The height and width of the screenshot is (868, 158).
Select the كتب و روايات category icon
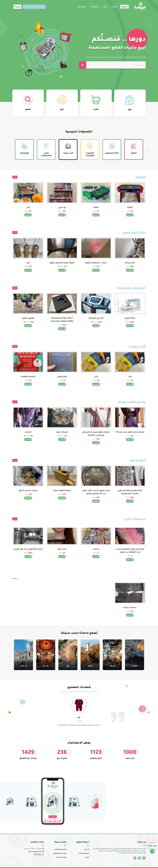click(x=68, y=146)
